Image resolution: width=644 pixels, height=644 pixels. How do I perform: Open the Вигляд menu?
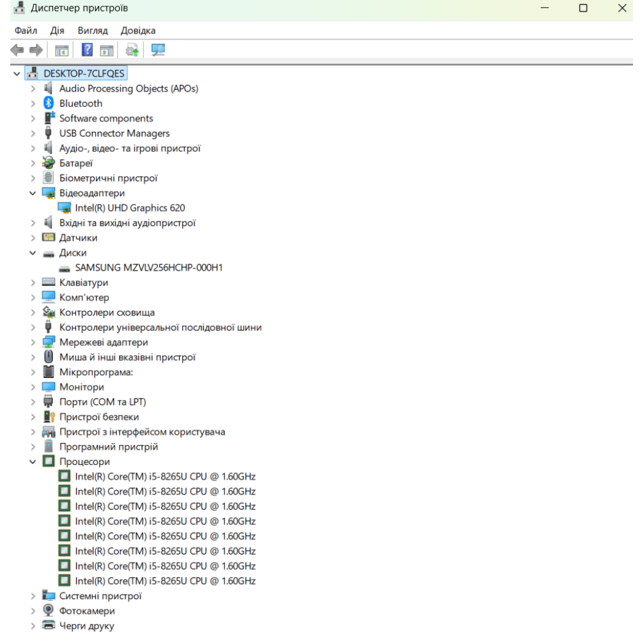point(92,30)
